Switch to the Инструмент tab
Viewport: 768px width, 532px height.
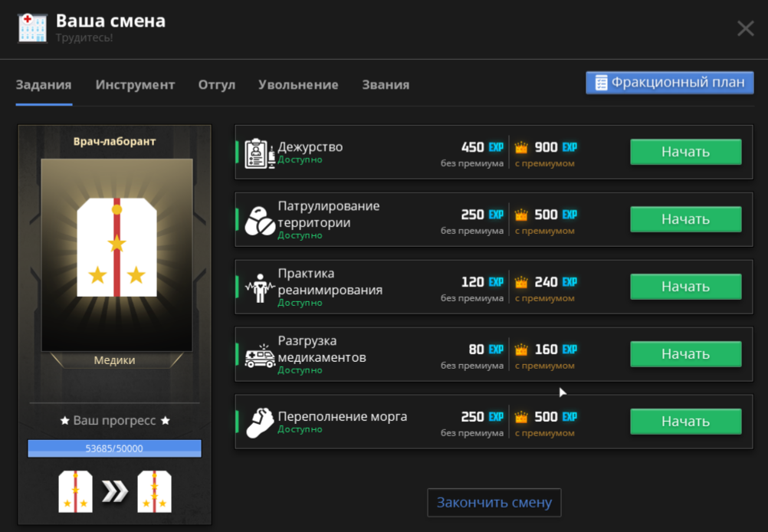tap(135, 85)
